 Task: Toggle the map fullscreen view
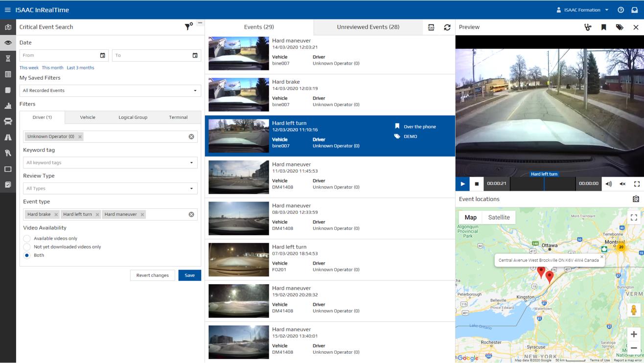click(634, 218)
